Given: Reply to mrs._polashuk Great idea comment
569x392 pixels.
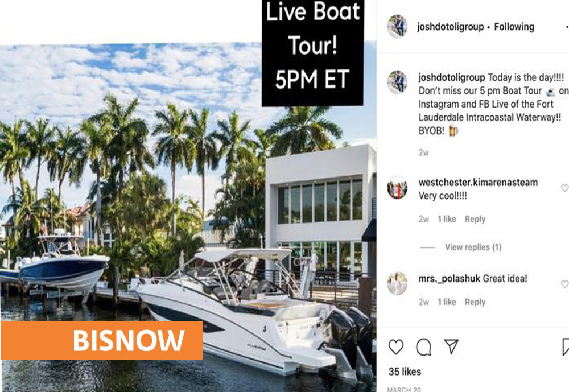Looking at the screenshot, I should click(x=475, y=302).
